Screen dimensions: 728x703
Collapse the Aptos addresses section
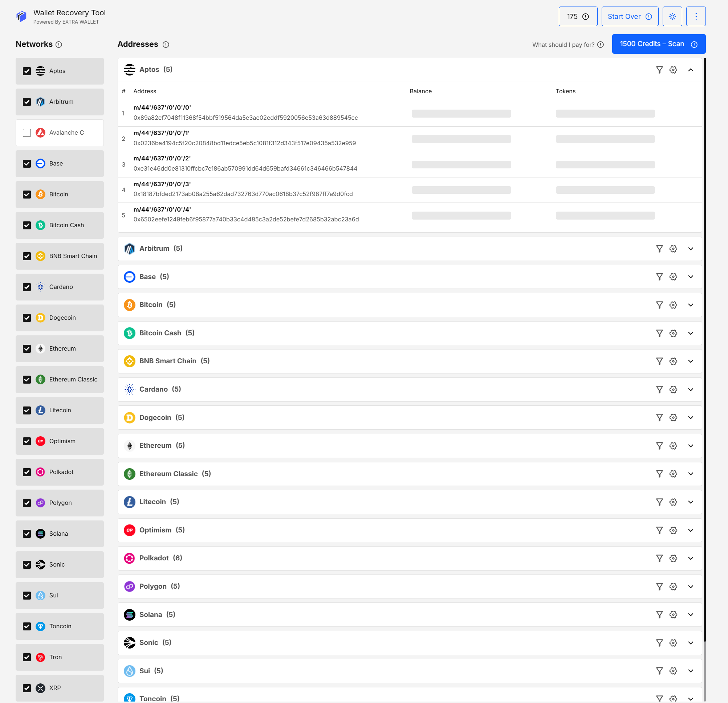click(691, 70)
